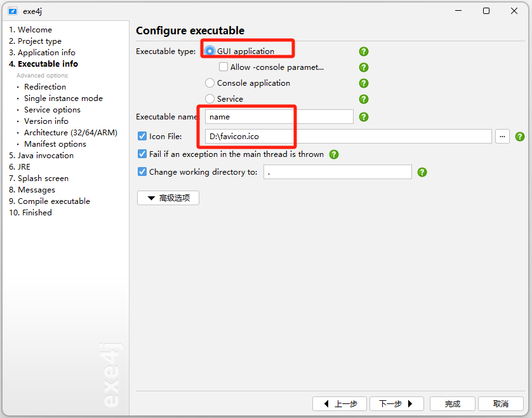
Task: Uncheck the Icon File checkbox
Action: (x=142, y=136)
